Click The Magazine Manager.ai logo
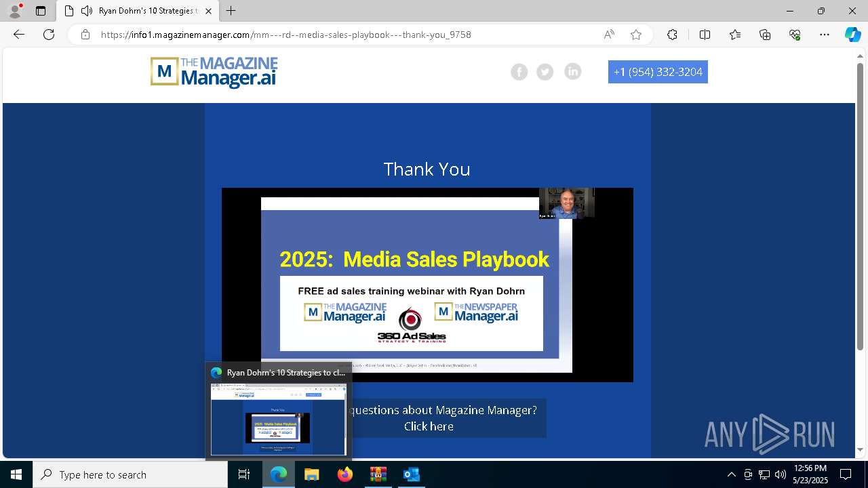The image size is (868, 488). pyautogui.click(x=214, y=72)
